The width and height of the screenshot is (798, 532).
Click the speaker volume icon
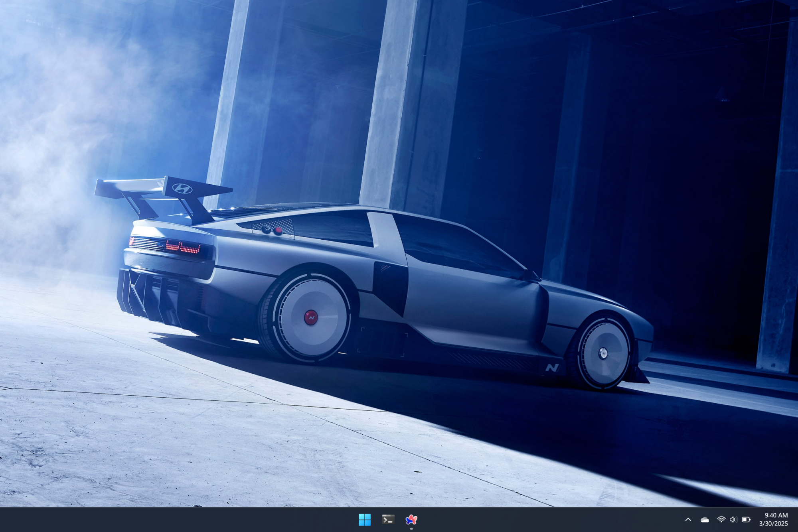[x=733, y=519]
